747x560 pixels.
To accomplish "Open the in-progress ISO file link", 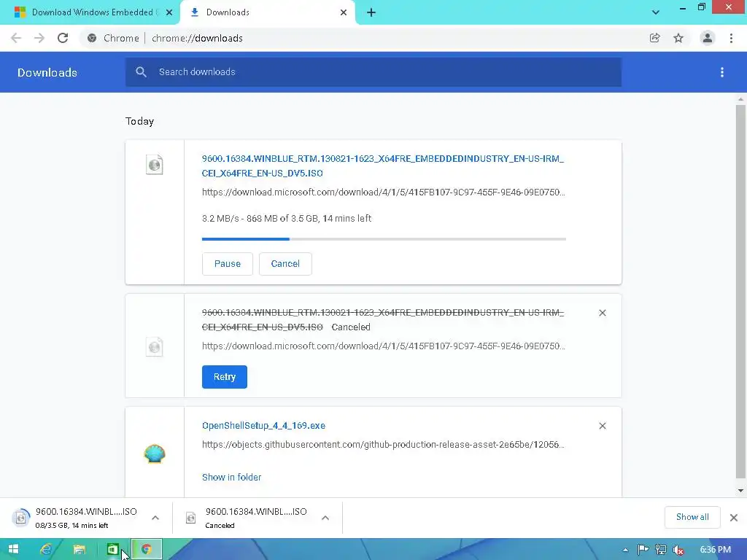I will click(x=382, y=166).
